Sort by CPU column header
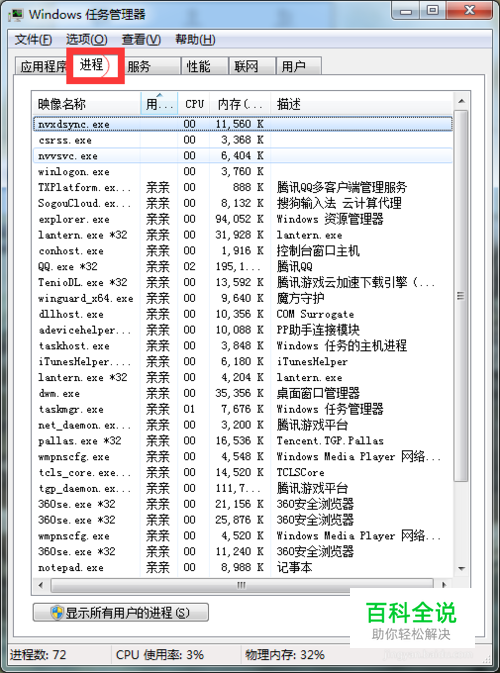500x673 pixels. (x=194, y=104)
